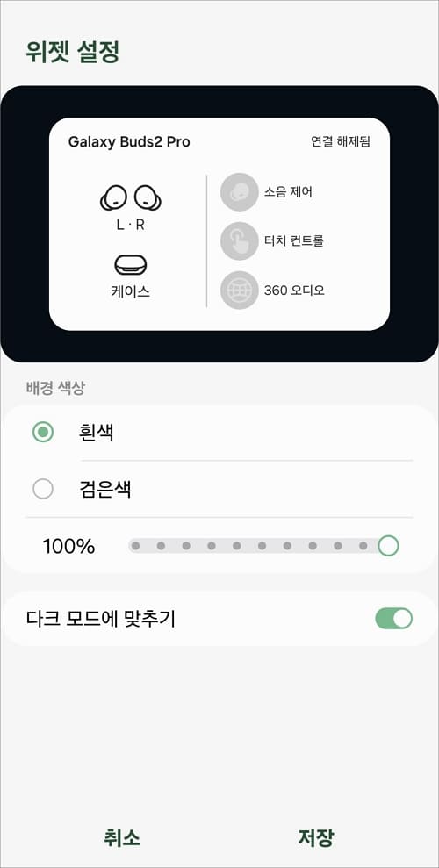Click the disconnected (연결 해제됨) status text
This screenshot has height=868, width=439.
341,141
